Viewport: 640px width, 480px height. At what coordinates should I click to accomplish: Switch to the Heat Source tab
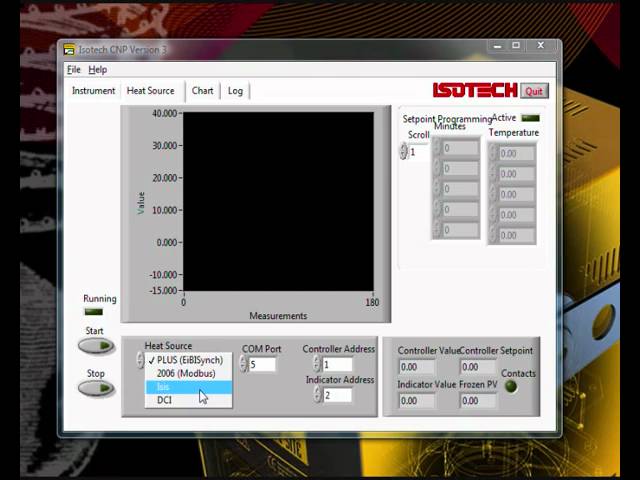tap(151, 91)
